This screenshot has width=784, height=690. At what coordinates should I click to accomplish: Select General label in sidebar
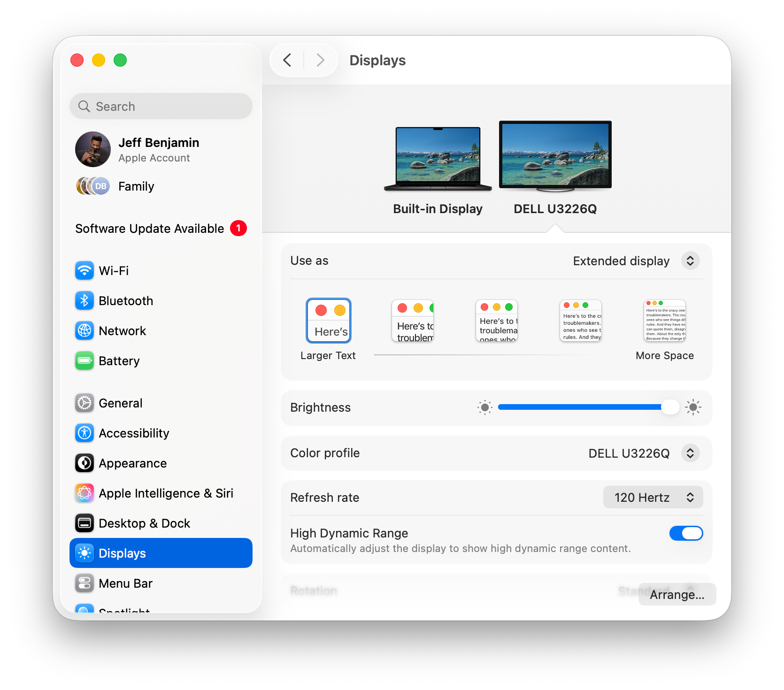[121, 403]
